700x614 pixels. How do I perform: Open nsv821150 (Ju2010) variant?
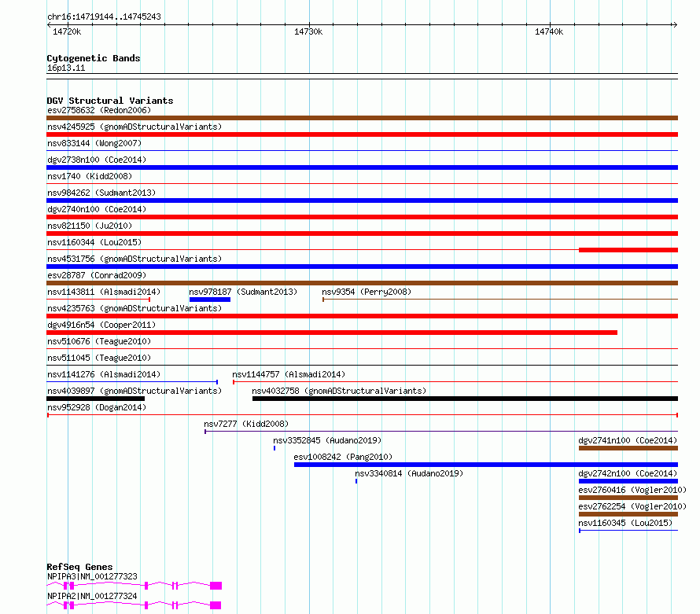coord(90,226)
